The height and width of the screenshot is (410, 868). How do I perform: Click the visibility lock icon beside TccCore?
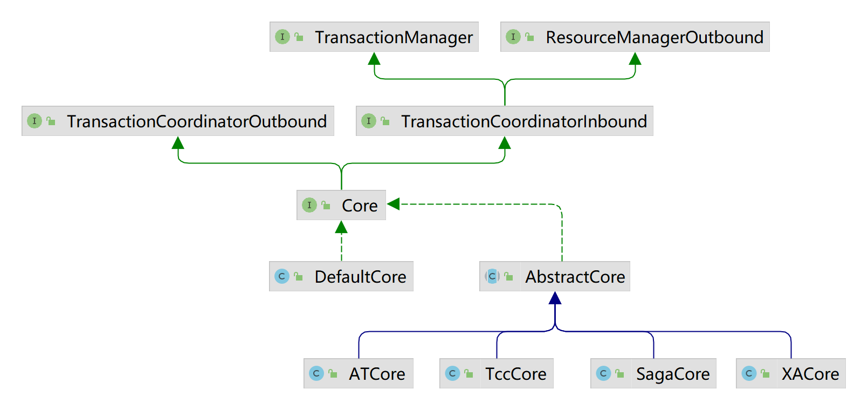click(x=469, y=373)
